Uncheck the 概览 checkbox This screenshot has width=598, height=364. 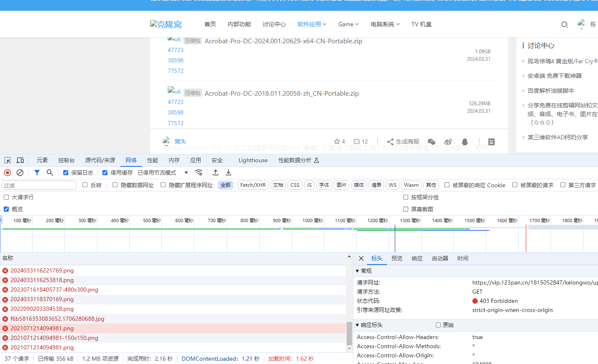click(6, 209)
